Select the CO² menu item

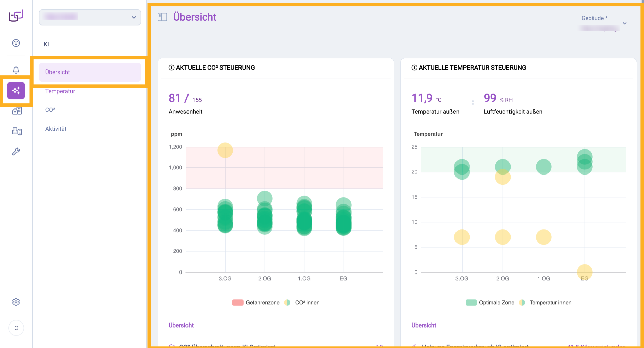[x=50, y=110]
